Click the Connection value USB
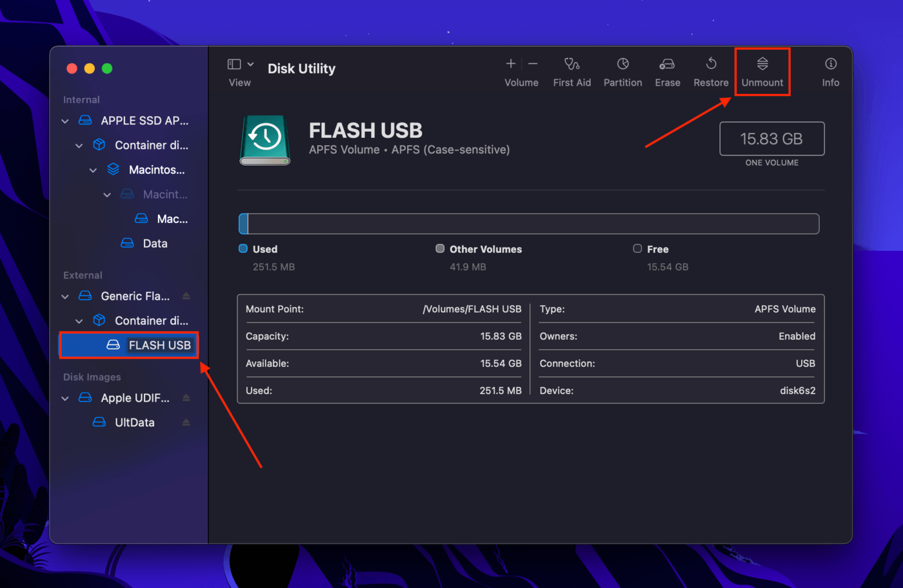The height and width of the screenshot is (588, 903). (x=806, y=363)
